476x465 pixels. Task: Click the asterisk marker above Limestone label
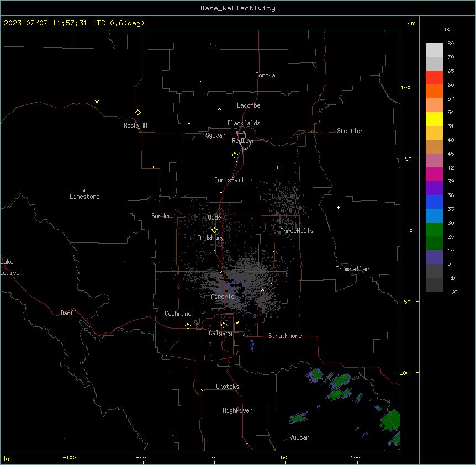(x=84, y=191)
